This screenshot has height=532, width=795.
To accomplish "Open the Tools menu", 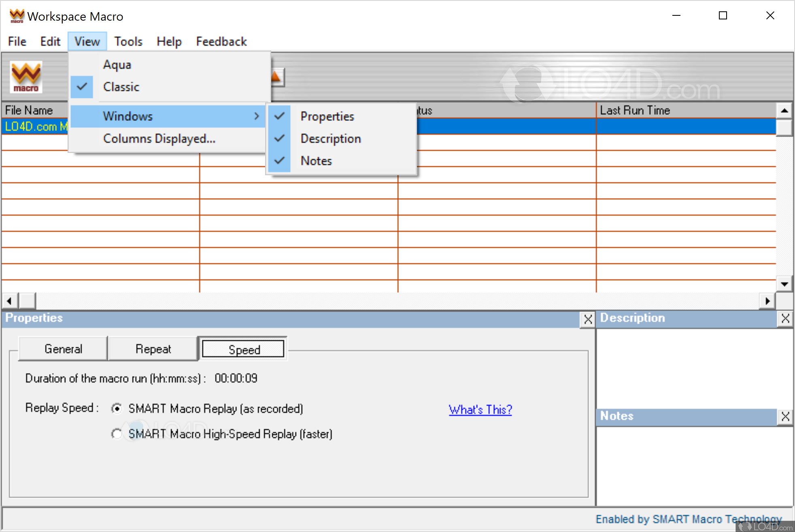I will click(128, 41).
